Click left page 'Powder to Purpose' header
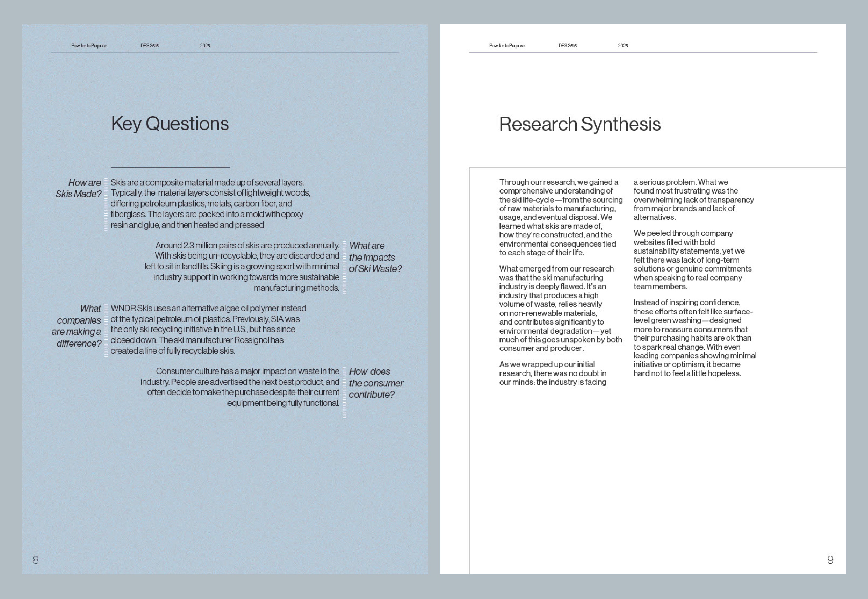The height and width of the screenshot is (599, 868). pyautogui.click(x=89, y=46)
